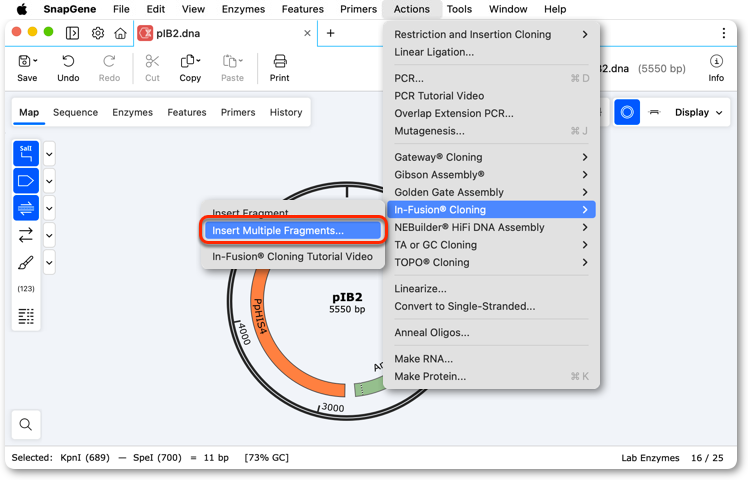Choose Make RNA... entry
This screenshot has width=748, height=480.
click(491, 359)
